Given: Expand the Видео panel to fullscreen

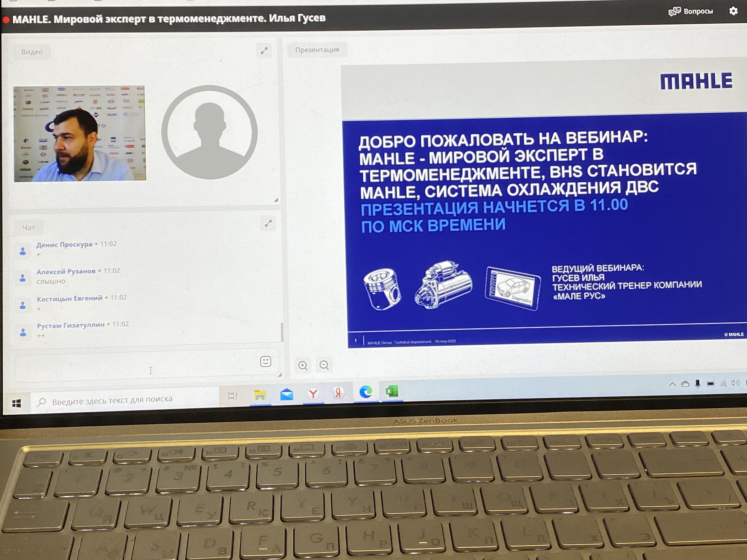Looking at the screenshot, I should click(264, 51).
